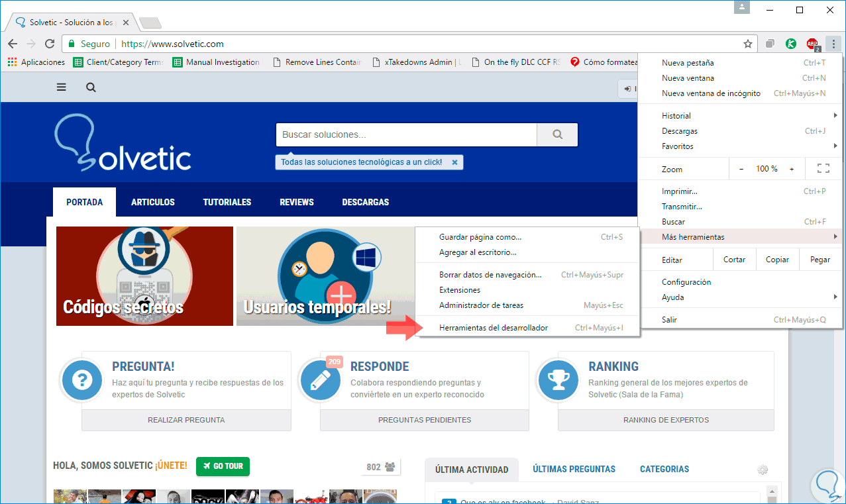Click the Ranking trophy icon

558,380
